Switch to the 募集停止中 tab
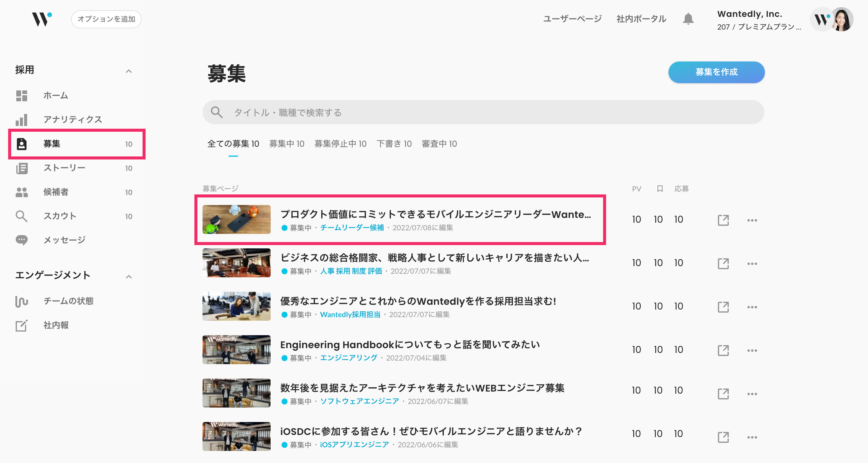The image size is (868, 463). (x=340, y=144)
